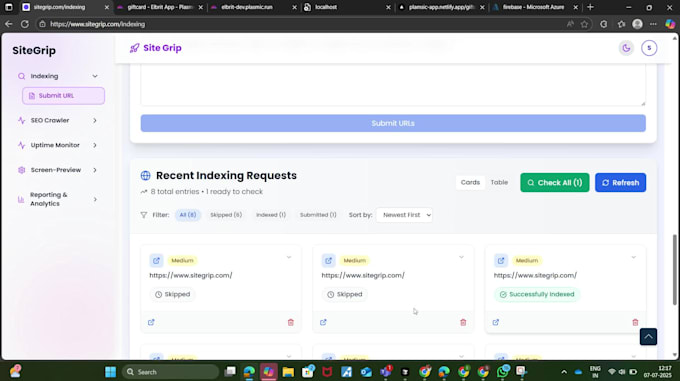Click the Refresh button

(x=620, y=182)
